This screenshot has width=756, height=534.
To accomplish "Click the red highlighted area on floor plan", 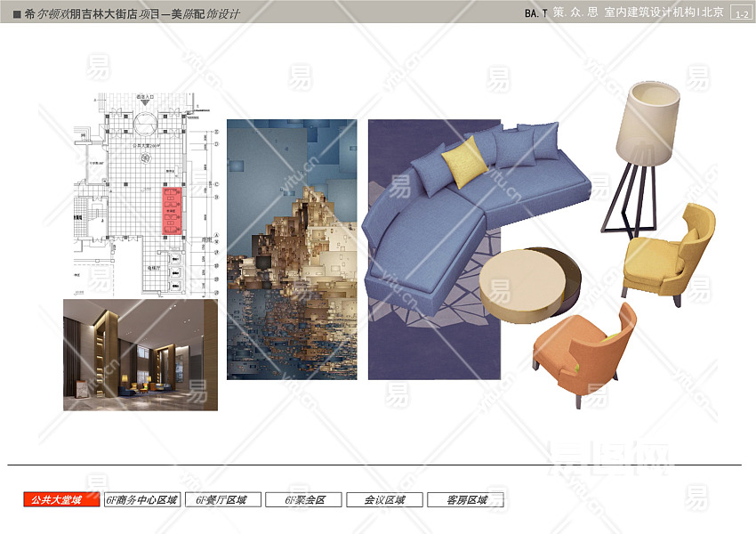I will (172, 210).
